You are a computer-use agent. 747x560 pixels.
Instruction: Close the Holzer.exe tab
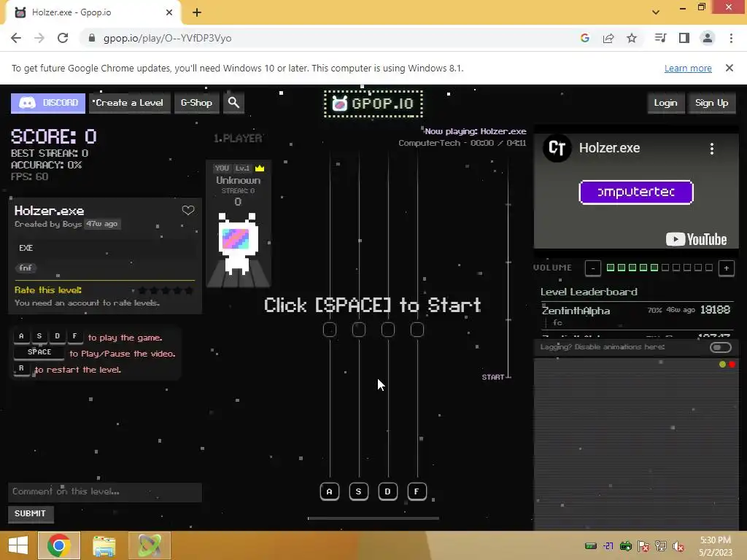(169, 12)
